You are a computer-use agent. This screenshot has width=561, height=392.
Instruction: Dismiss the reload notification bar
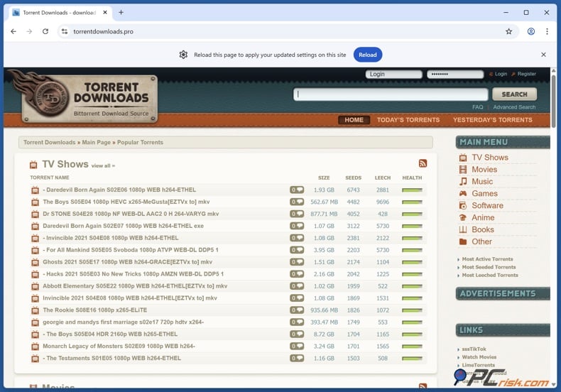[543, 55]
